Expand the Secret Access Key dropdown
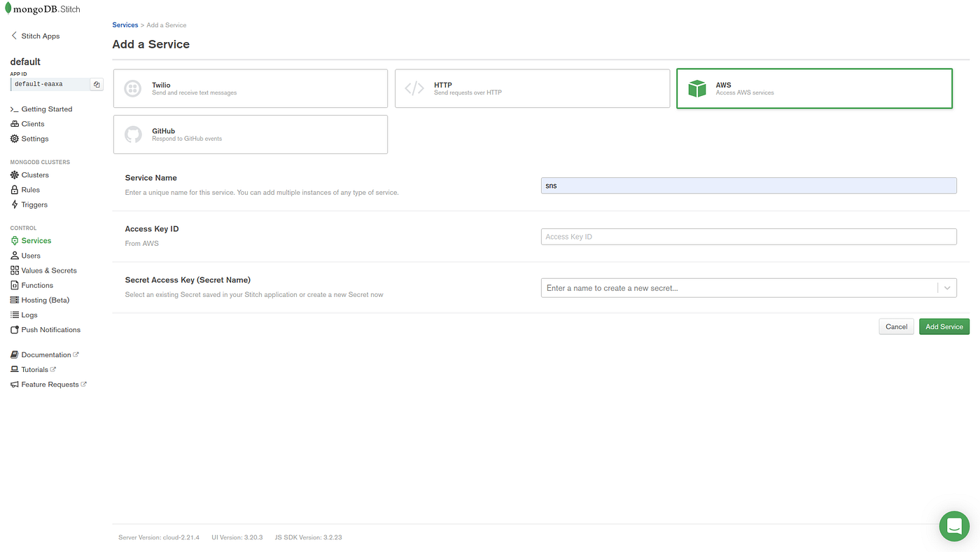 pyautogui.click(x=946, y=287)
